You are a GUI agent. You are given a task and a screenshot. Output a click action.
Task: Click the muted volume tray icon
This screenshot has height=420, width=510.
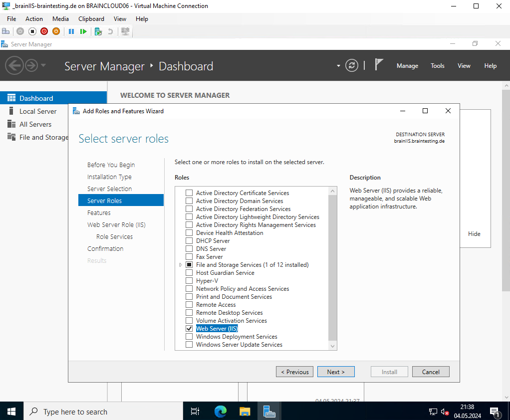[x=445, y=412]
